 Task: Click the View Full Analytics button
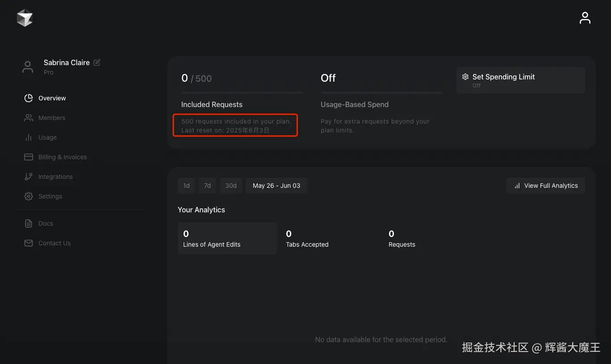point(546,186)
